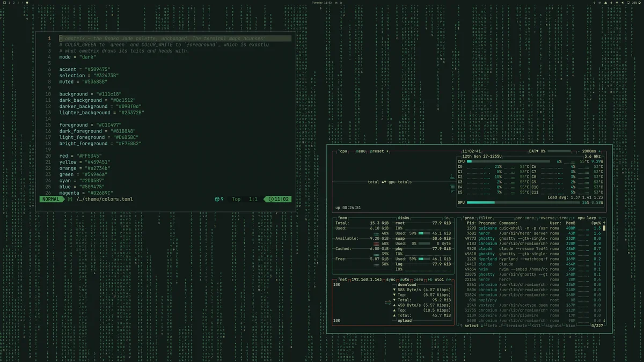Click the Cpu% column header
Screen dimensions: 644x362
(x=596, y=223)
